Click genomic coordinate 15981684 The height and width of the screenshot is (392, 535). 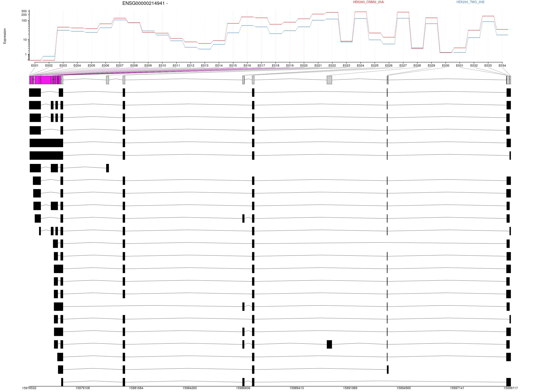click(136, 388)
